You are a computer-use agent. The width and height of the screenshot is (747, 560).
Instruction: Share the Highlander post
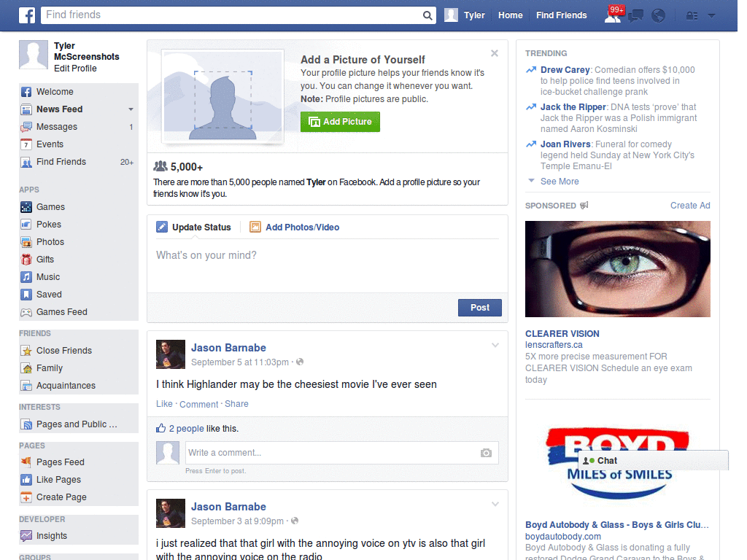[236, 404]
